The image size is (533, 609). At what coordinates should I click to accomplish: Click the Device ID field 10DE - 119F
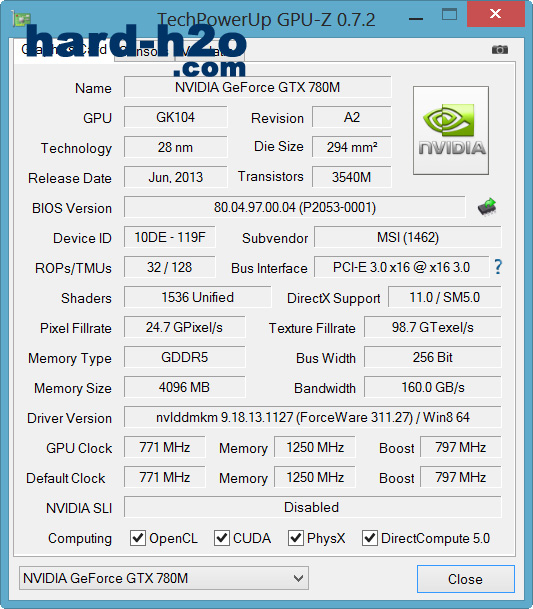[x=170, y=237]
